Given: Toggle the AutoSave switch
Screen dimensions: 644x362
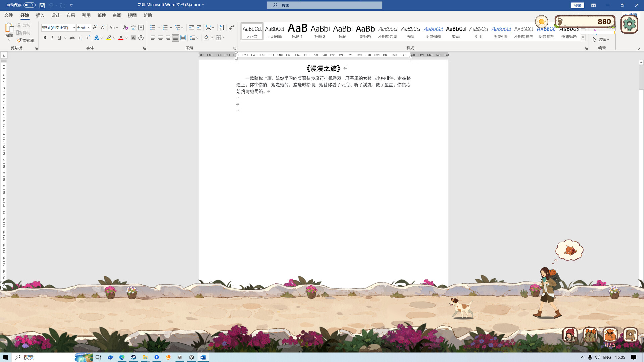Looking at the screenshot, I should click(x=30, y=5).
